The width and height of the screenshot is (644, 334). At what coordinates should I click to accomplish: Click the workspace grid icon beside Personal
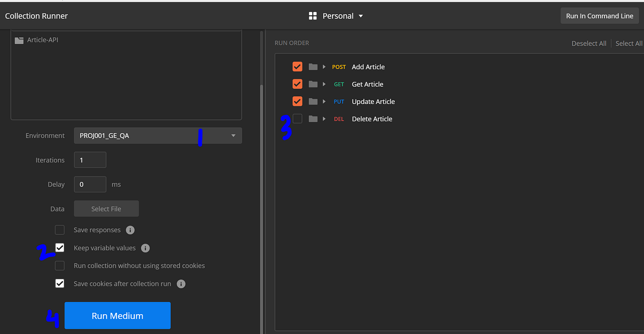pyautogui.click(x=312, y=15)
